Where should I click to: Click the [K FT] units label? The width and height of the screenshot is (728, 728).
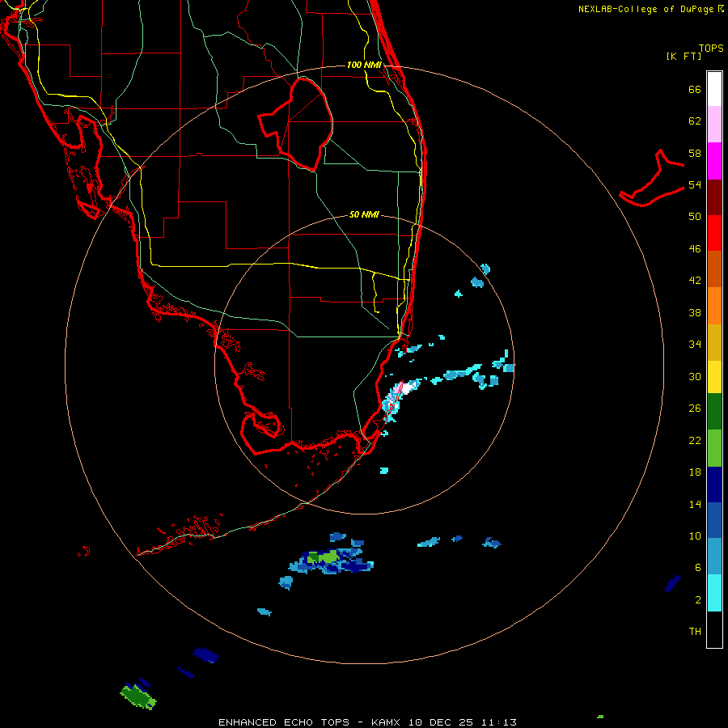tap(684, 56)
